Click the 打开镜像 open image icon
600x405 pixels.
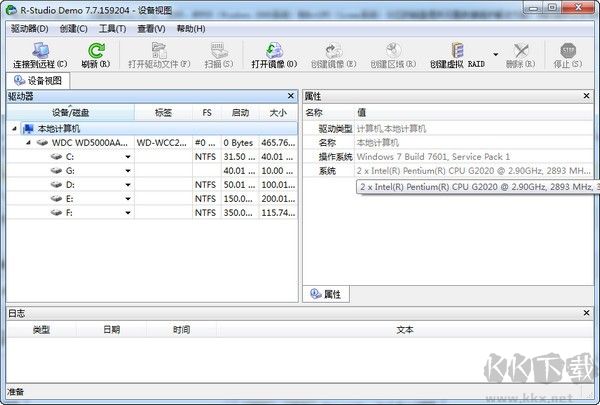click(x=274, y=50)
